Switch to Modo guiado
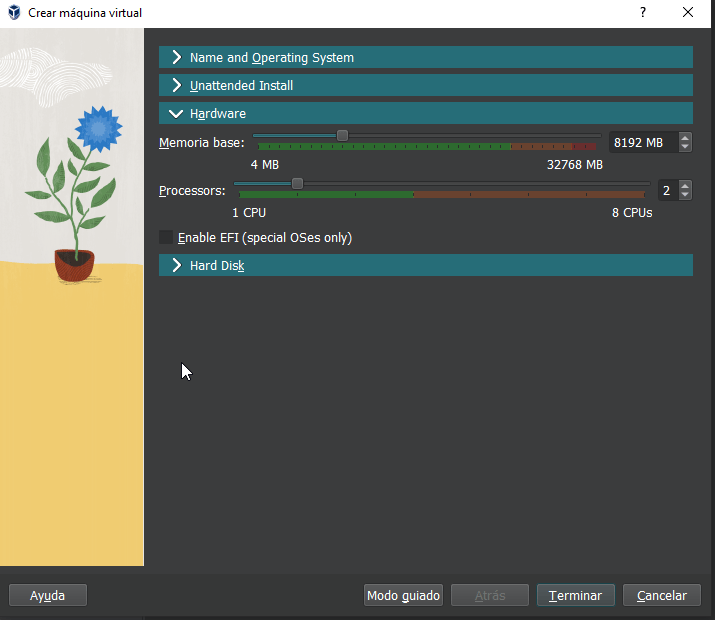The height and width of the screenshot is (620, 715). point(403,595)
